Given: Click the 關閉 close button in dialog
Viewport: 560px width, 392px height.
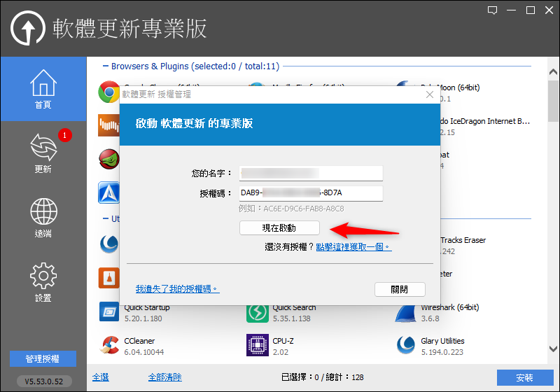Looking at the screenshot, I should coord(400,289).
